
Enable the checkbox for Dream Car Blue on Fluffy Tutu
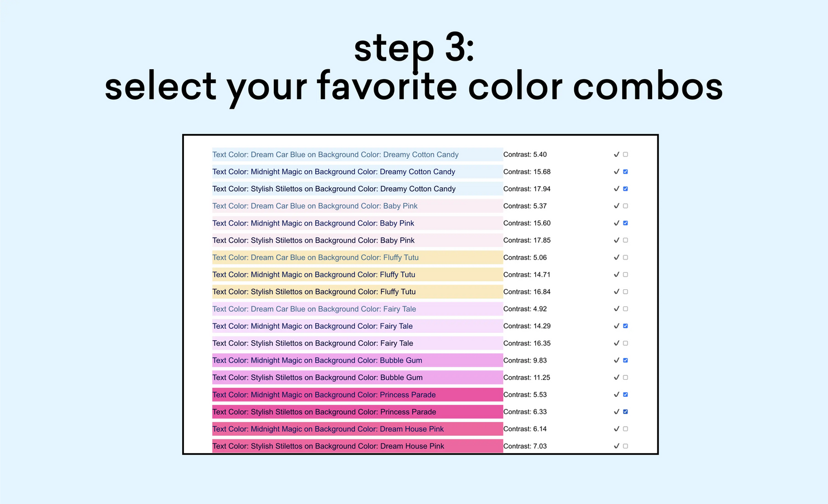(625, 257)
